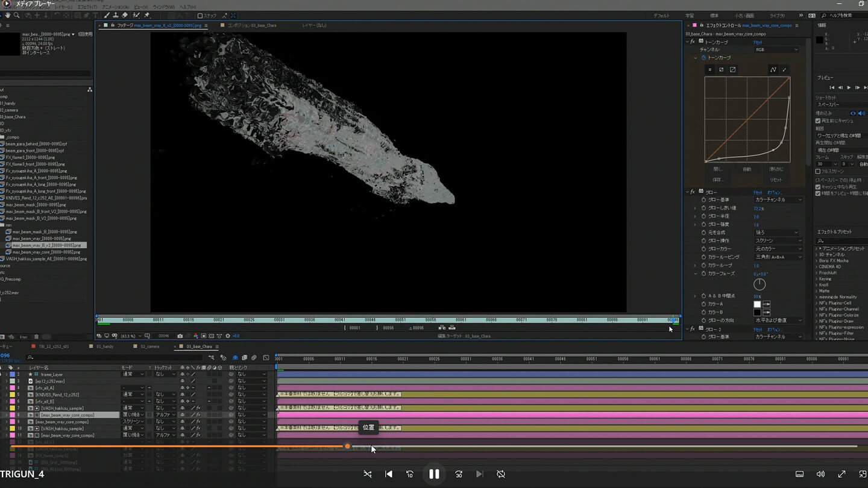Viewport: 868px width, 488px height.
Task: Click the curve Auto (自動) button
Action: pos(747,169)
